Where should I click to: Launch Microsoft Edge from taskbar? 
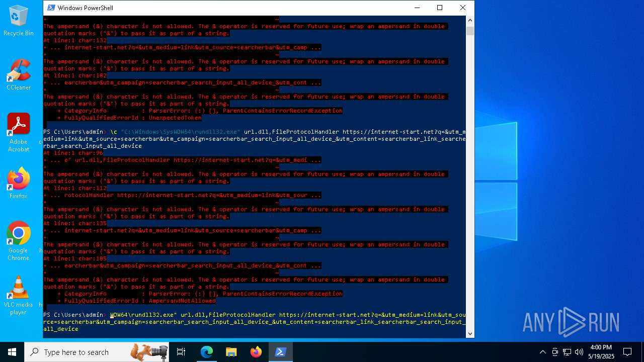point(207,352)
